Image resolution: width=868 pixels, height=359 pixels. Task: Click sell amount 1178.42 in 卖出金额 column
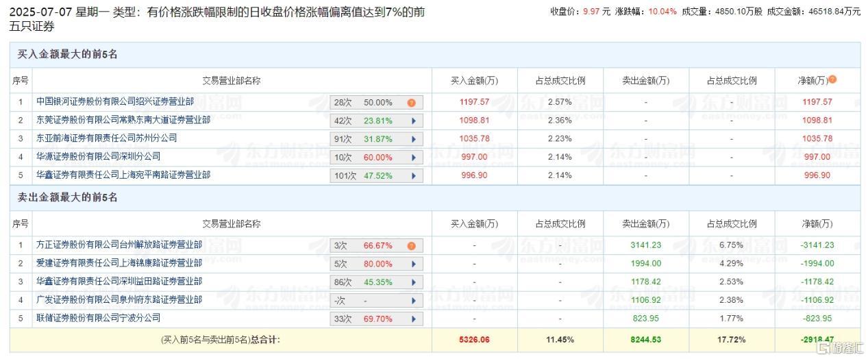click(645, 282)
